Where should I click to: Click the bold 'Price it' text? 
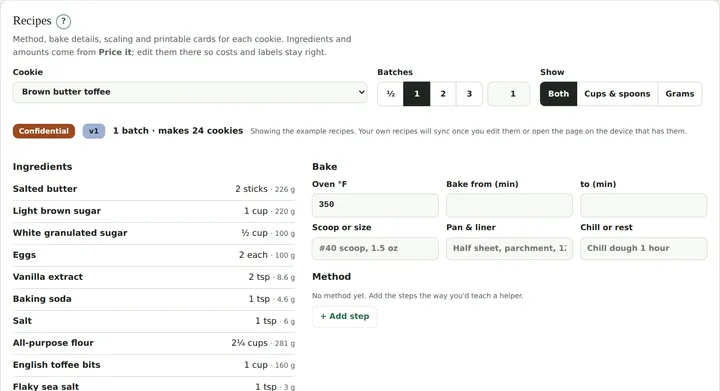(x=115, y=52)
